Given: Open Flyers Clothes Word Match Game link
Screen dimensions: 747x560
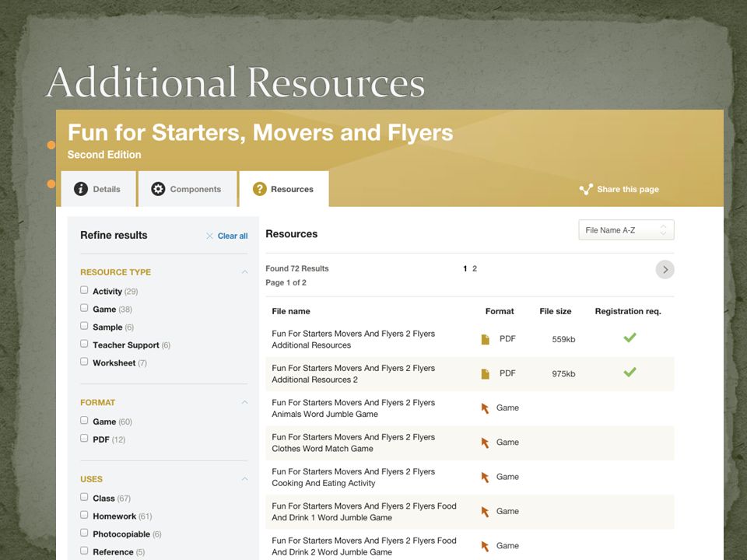Looking at the screenshot, I should click(353, 443).
